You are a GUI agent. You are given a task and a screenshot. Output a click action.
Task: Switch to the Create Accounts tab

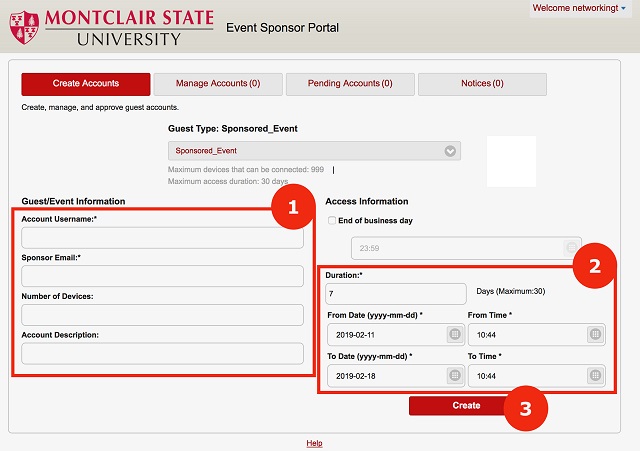[x=86, y=84]
